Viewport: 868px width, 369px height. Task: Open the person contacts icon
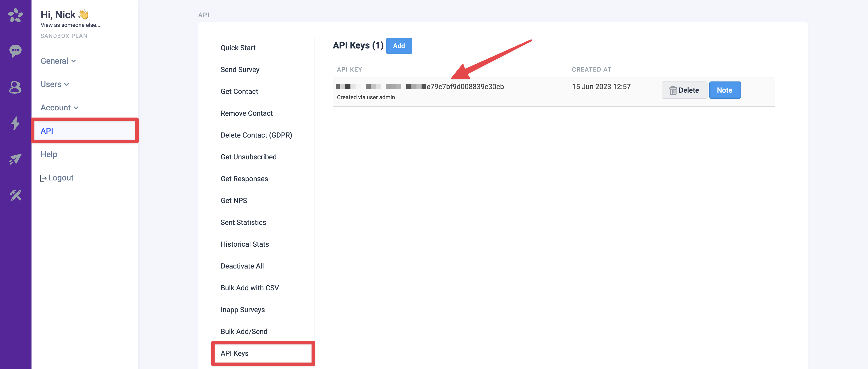pyautogui.click(x=15, y=87)
